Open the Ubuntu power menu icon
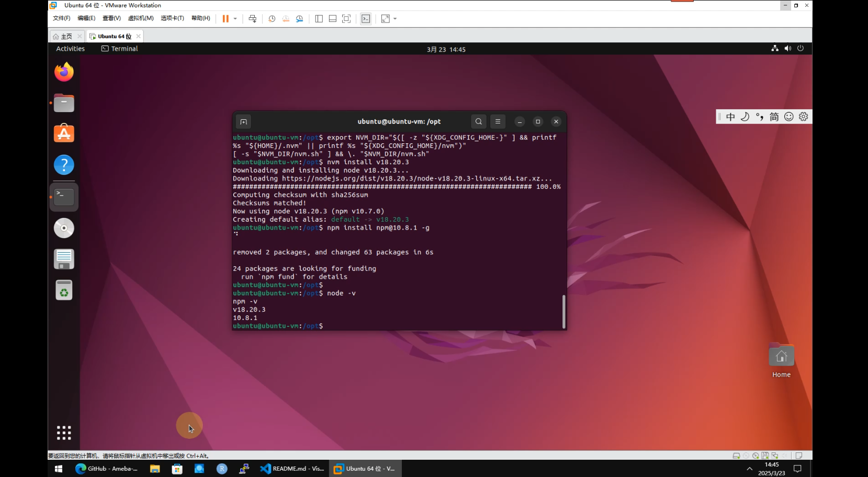 (801, 48)
